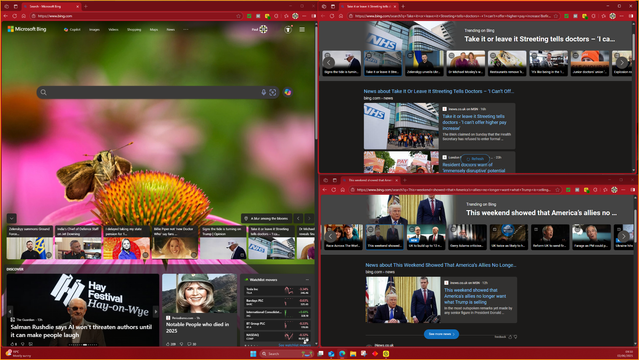Open Microsoft Edge from the taskbar
Screen dimensions: 639x360
(342, 353)
